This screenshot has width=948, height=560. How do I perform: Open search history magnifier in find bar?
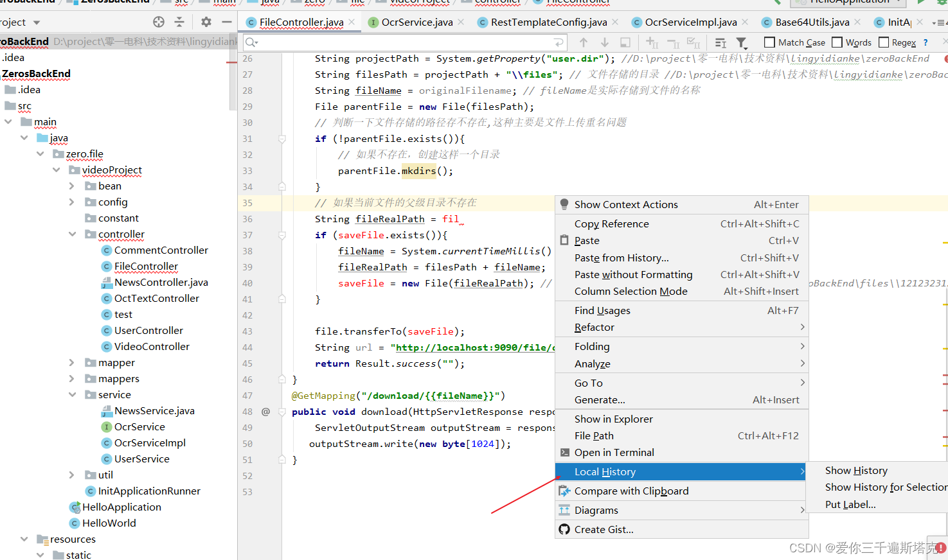pyautogui.click(x=251, y=42)
